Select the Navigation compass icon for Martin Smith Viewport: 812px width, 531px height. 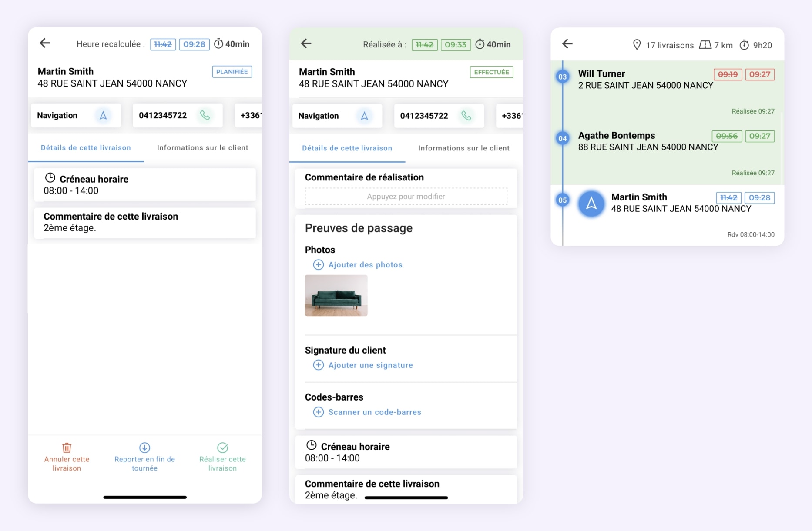[x=103, y=115]
